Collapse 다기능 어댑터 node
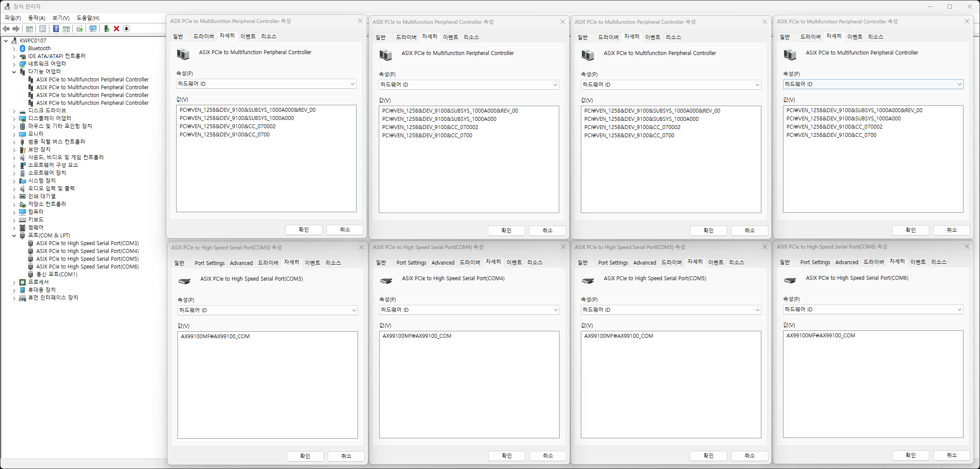This screenshot has height=469, width=980. pos(14,72)
